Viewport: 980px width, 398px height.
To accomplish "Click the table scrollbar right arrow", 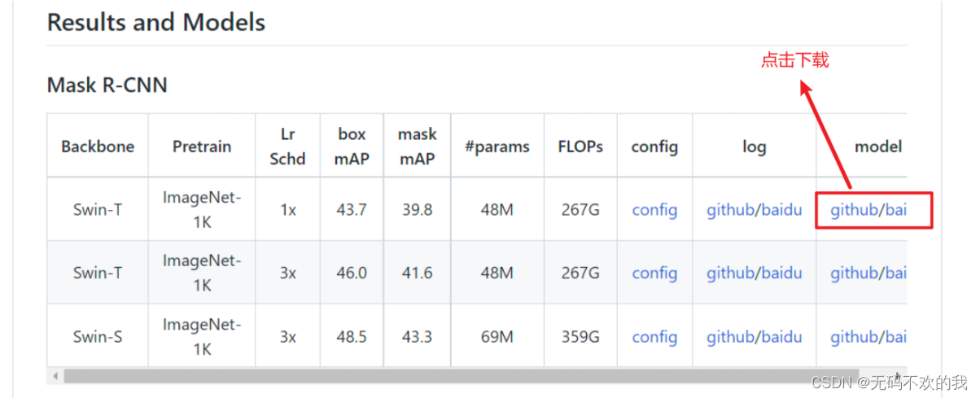I will pyautogui.click(x=899, y=376).
